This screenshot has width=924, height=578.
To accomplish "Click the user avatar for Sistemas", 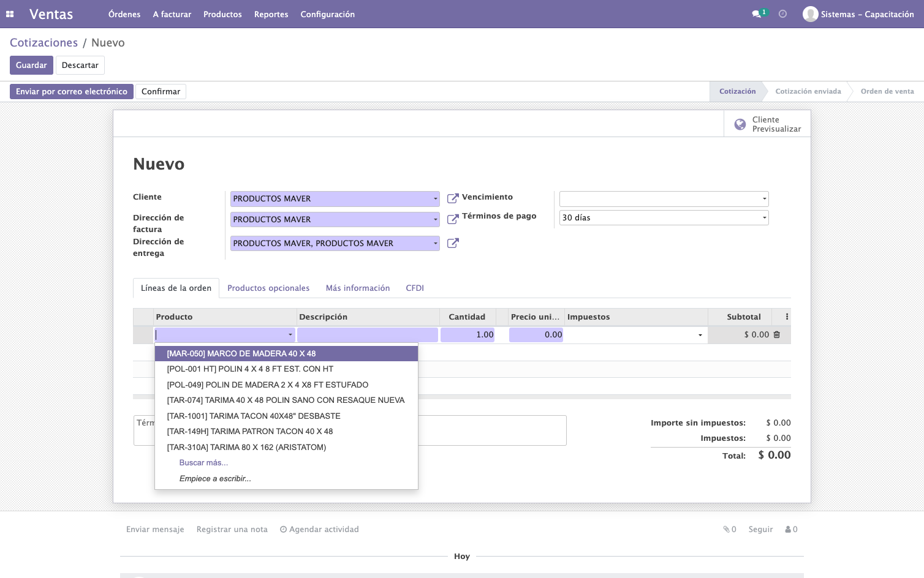I will click(x=810, y=14).
